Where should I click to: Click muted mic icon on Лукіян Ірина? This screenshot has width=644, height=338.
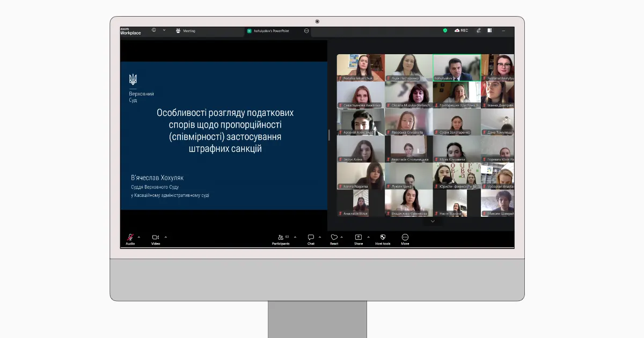click(388, 186)
